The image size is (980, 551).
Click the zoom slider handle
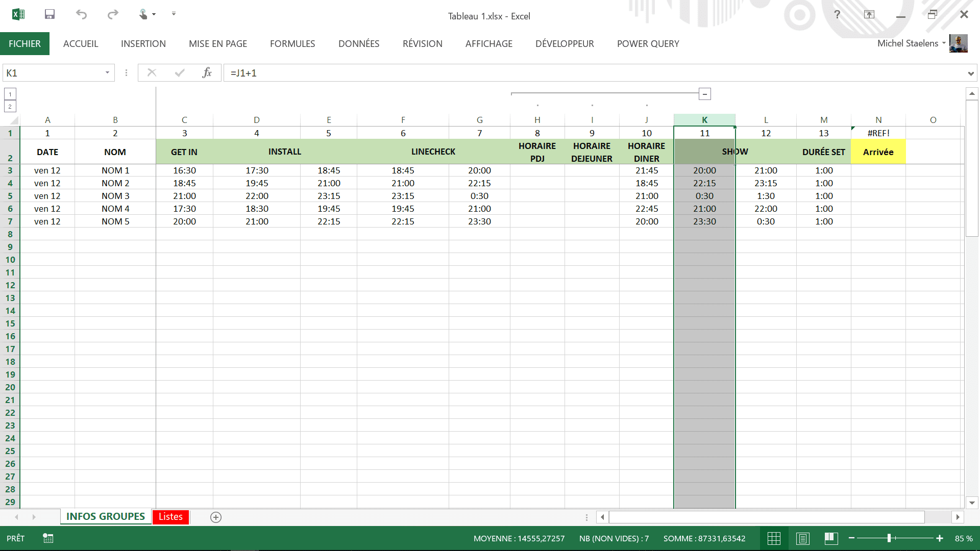pyautogui.click(x=889, y=538)
